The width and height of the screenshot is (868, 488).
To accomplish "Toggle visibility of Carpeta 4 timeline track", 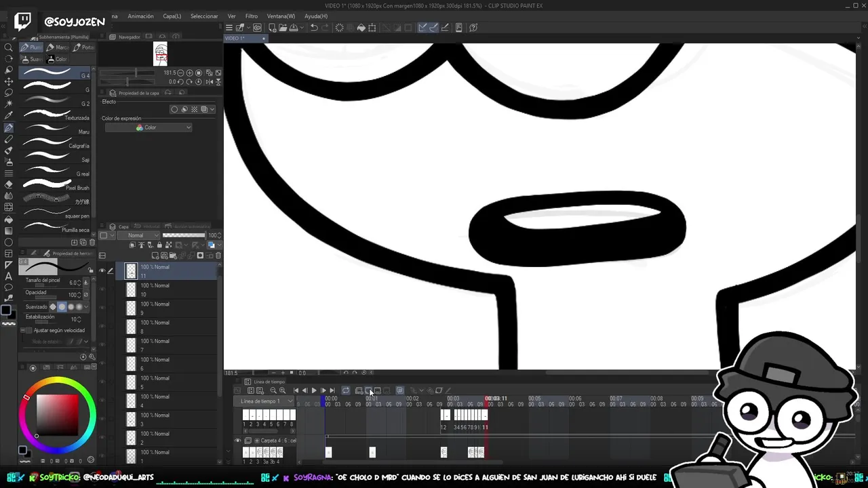I will pyautogui.click(x=238, y=441).
